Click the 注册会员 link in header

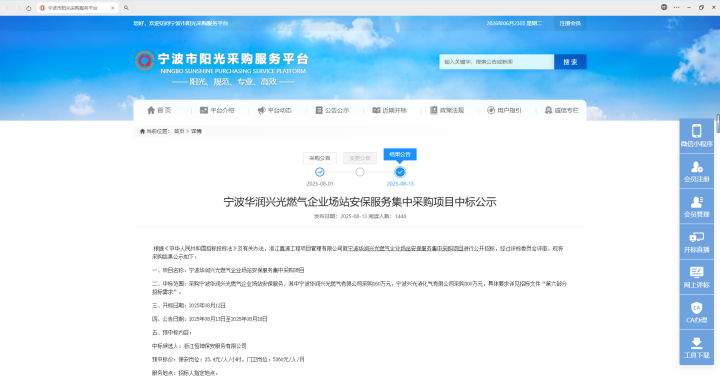tap(570, 23)
